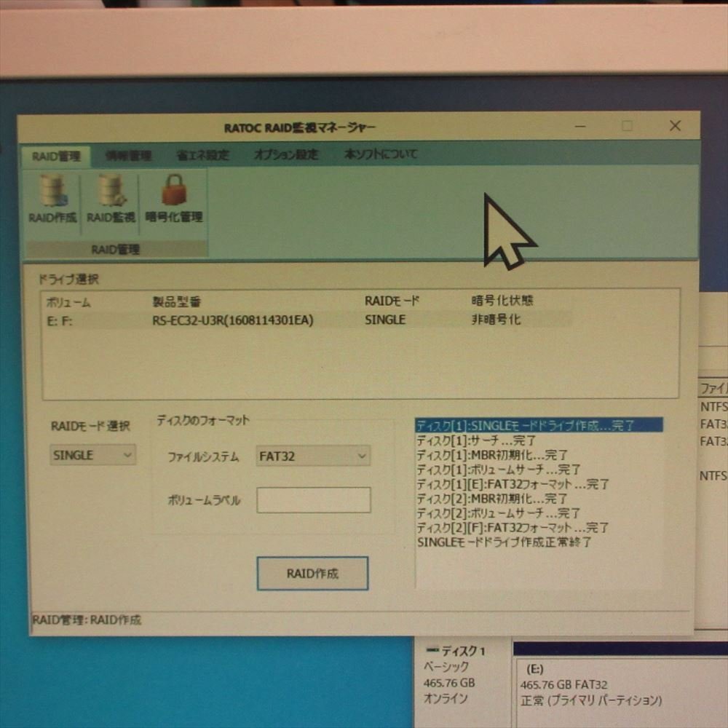Select log line ディスク[2]:MBR初期化…完了
728x728 pixels.
coord(492,499)
